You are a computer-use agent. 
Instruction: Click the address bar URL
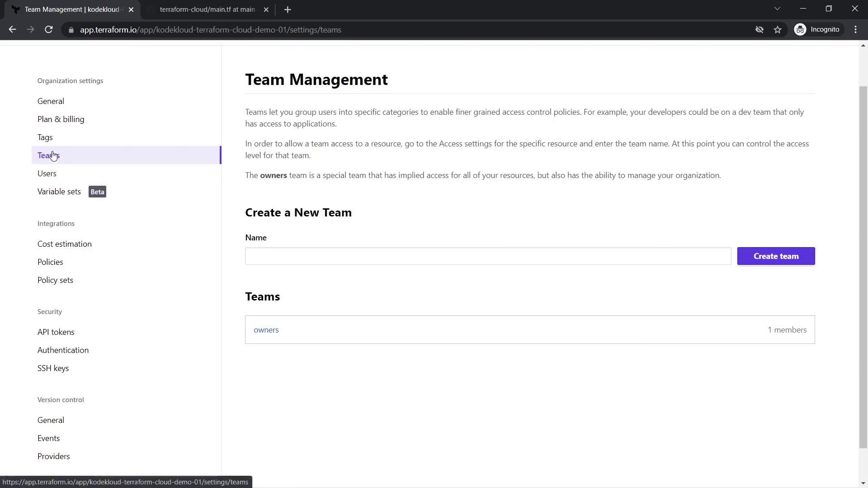210,30
